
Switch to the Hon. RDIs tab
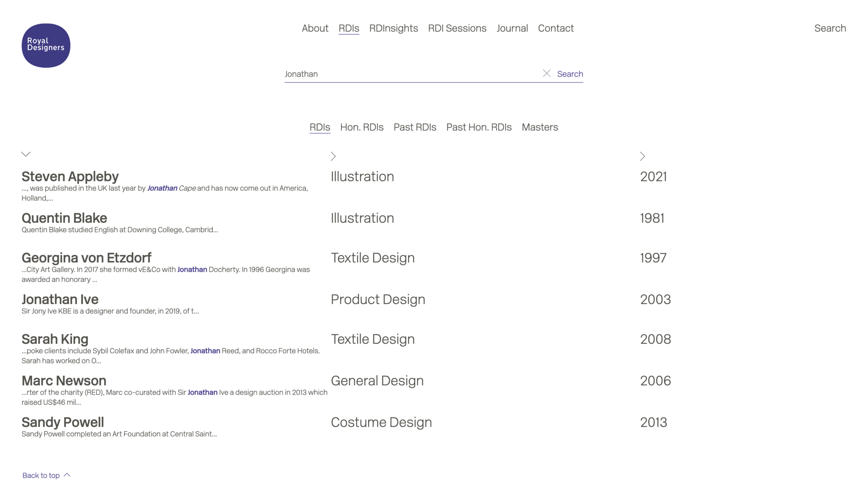(362, 127)
